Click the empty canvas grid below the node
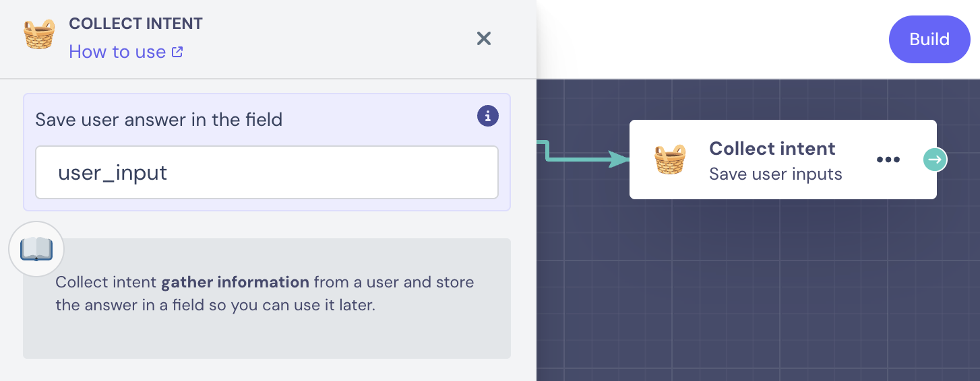 [x=755, y=289]
